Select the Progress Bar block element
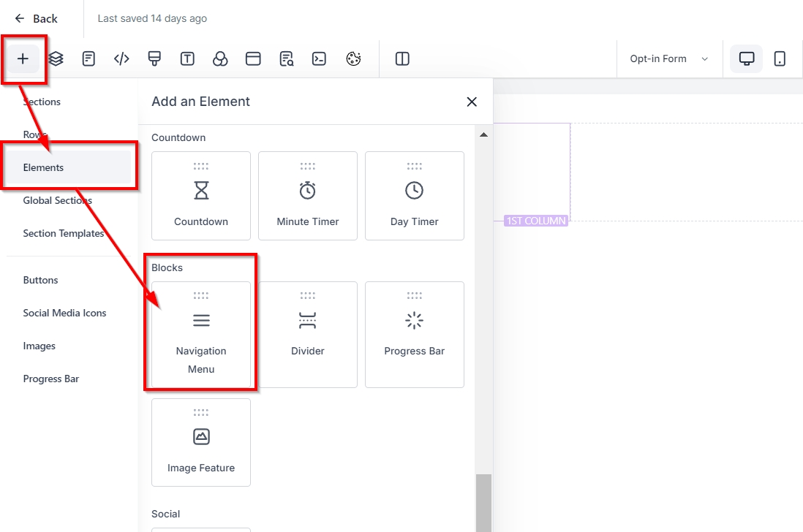Screen dimensions: 803x532 pos(414,335)
